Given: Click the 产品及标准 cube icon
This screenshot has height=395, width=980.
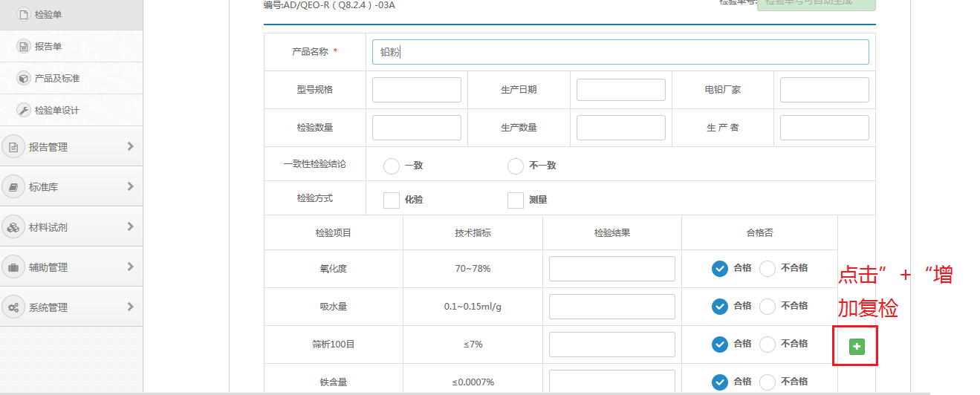Looking at the screenshot, I should click(23, 79).
